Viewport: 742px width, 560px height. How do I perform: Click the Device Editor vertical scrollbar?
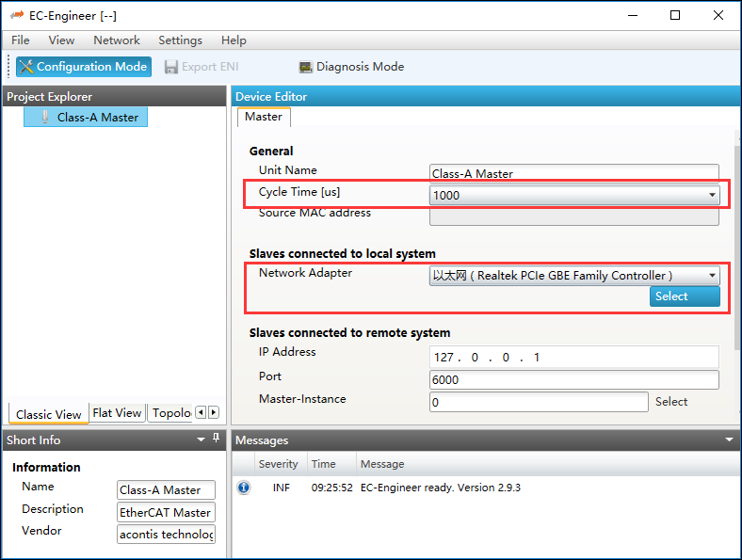click(x=736, y=235)
